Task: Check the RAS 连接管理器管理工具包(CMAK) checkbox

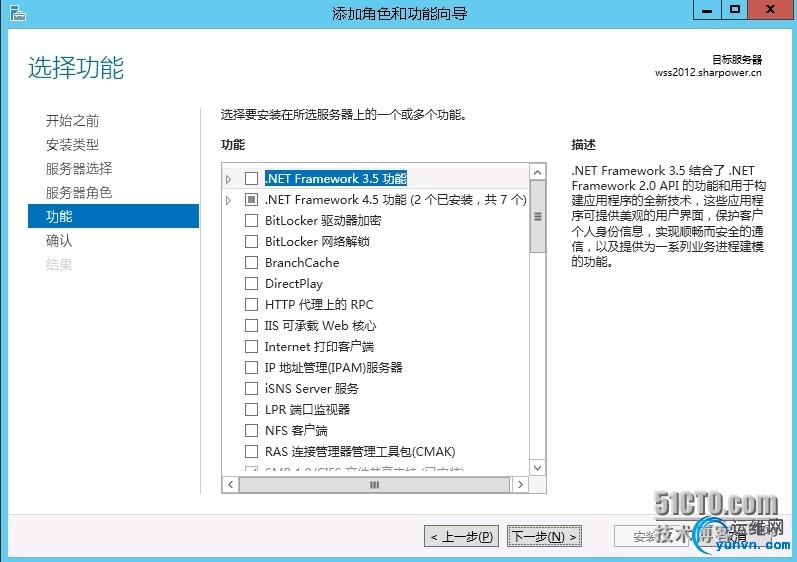Action: click(x=251, y=451)
